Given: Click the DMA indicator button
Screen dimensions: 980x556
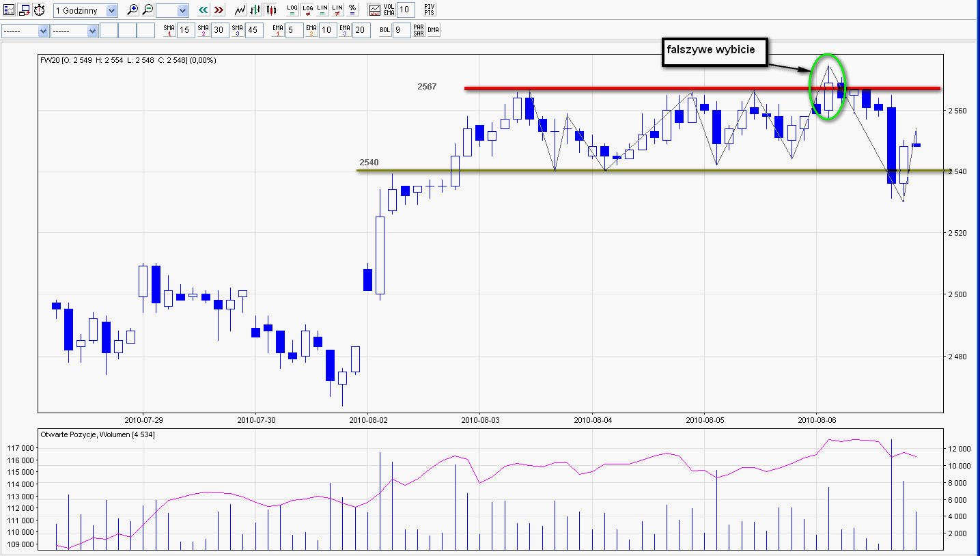Looking at the screenshot, I should pos(434,31).
